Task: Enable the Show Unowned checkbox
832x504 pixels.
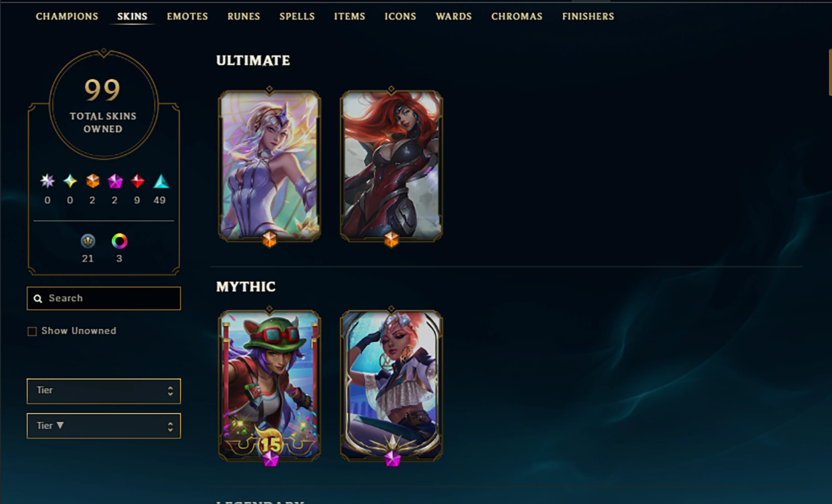Action: (32, 331)
